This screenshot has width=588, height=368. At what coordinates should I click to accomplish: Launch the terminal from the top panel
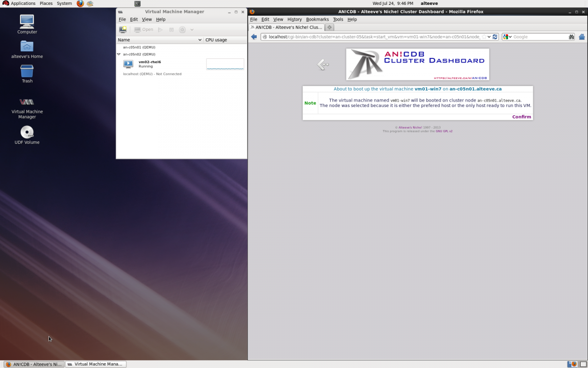click(x=137, y=3)
